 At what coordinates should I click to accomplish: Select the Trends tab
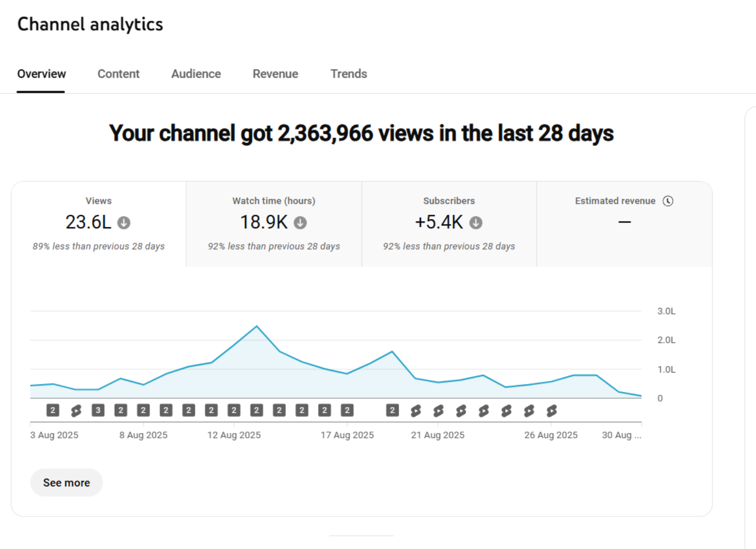tap(349, 74)
